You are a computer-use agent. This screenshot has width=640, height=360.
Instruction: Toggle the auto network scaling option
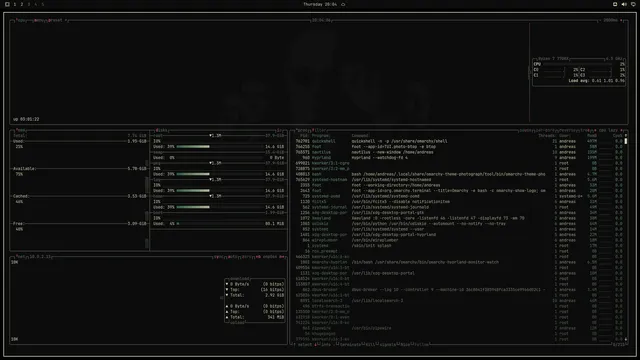[233, 257]
